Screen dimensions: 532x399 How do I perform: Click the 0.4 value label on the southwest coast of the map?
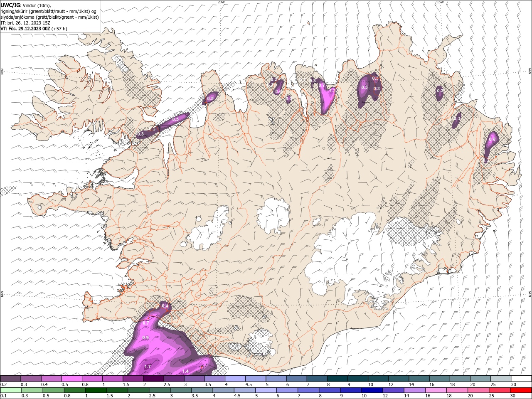pyautogui.click(x=165, y=306)
